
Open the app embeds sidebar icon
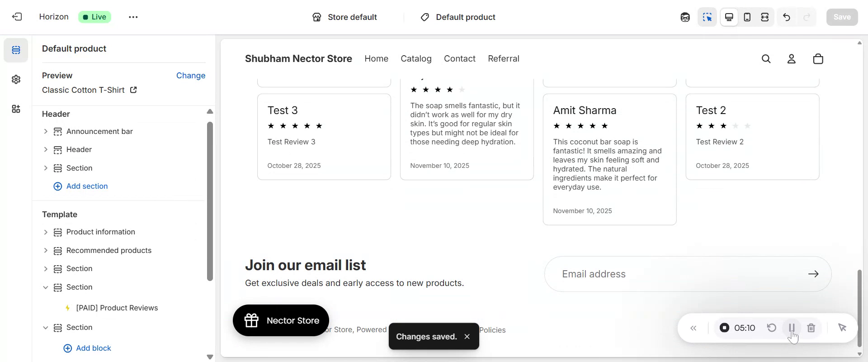[16, 109]
